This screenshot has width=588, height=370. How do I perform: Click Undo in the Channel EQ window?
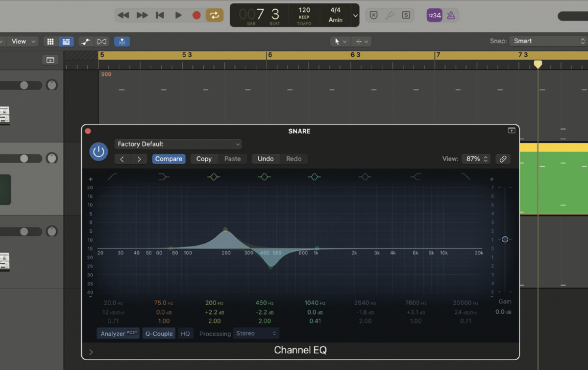pos(265,158)
